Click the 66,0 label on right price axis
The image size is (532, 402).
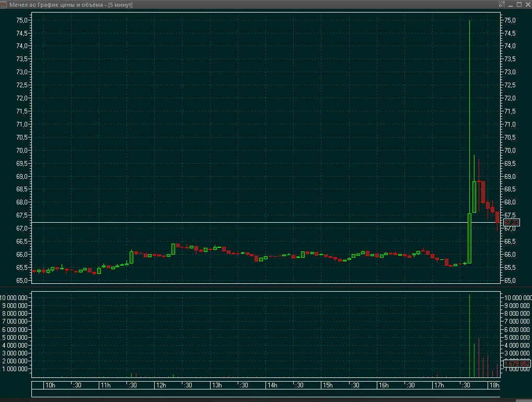(510, 254)
